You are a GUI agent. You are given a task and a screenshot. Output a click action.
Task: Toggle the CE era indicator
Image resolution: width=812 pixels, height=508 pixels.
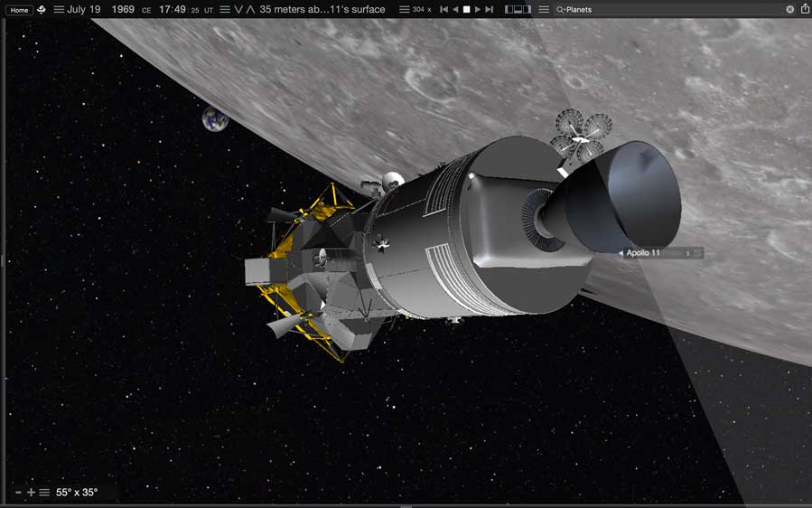point(146,10)
